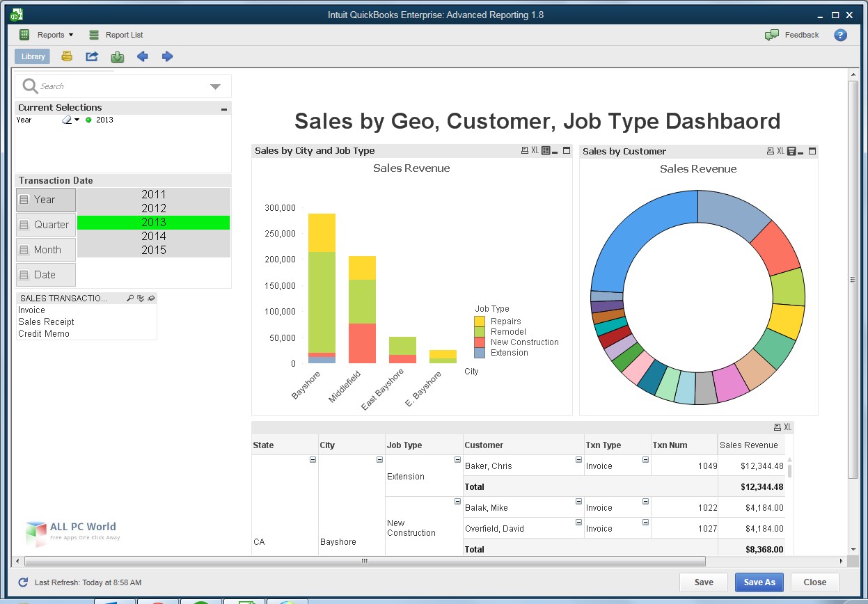The height and width of the screenshot is (604, 868).
Task: Toggle the pencil edit icon next to Year selection
Action: pos(65,119)
